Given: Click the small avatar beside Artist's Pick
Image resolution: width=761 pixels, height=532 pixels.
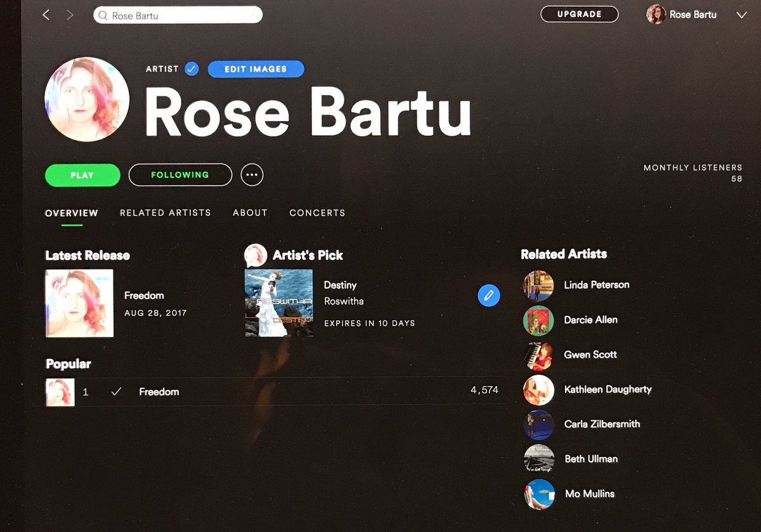Looking at the screenshot, I should tap(255, 255).
